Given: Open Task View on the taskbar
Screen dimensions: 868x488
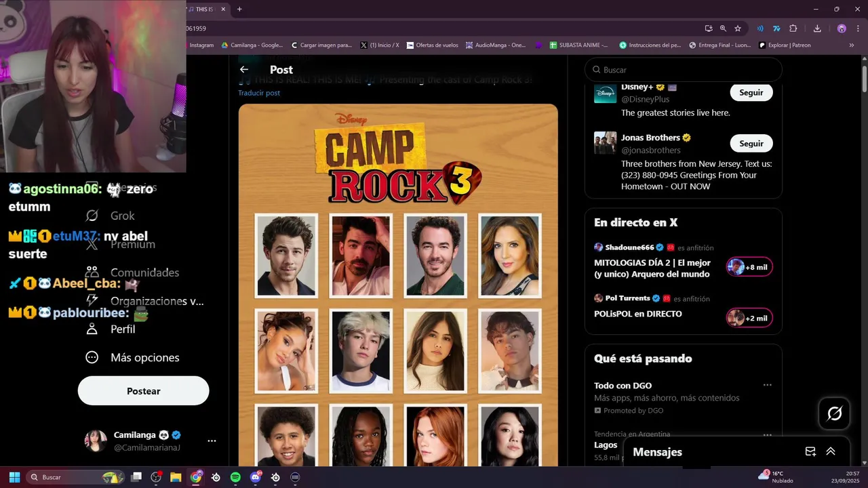Looking at the screenshot, I should click(x=136, y=477).
